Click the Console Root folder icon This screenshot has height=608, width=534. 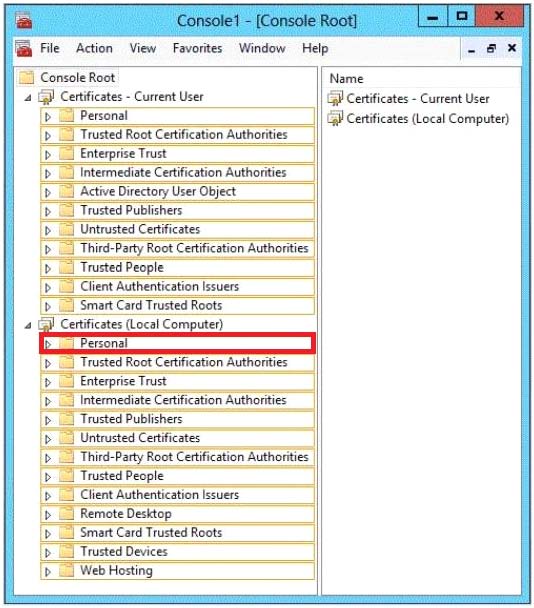(x=26, y=77)
